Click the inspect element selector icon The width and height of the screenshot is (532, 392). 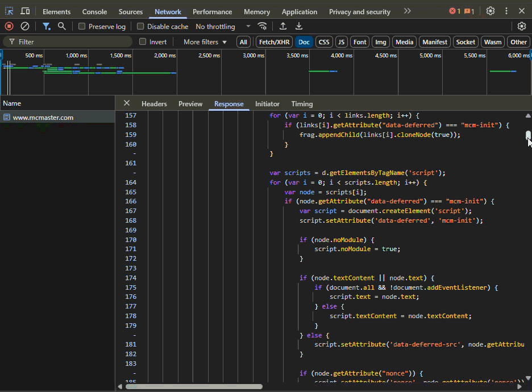click(x=10, y=11)
